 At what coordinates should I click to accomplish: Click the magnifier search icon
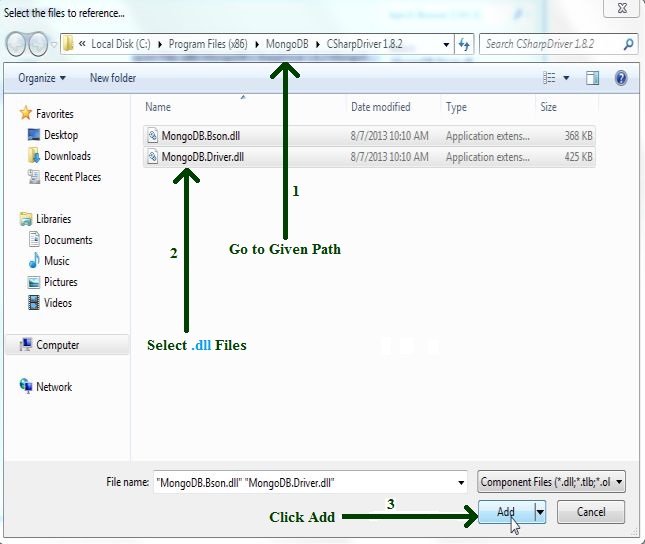pos(628,44)
